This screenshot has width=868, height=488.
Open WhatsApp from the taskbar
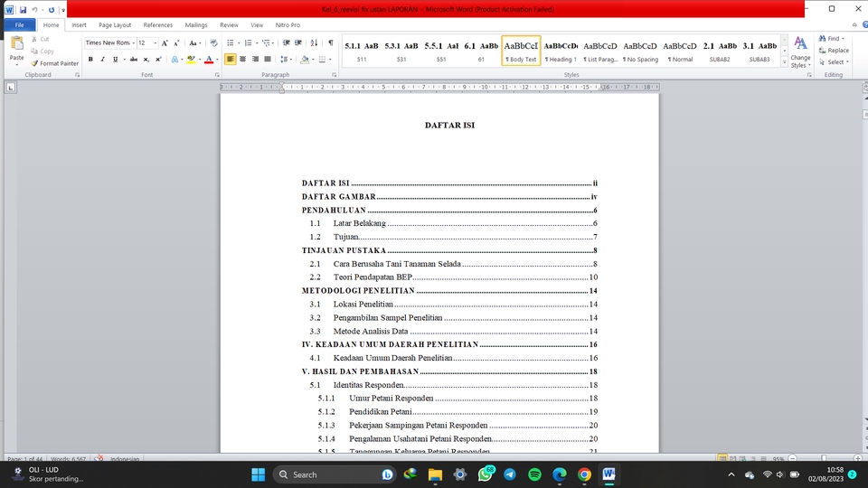tap(486, 474)
